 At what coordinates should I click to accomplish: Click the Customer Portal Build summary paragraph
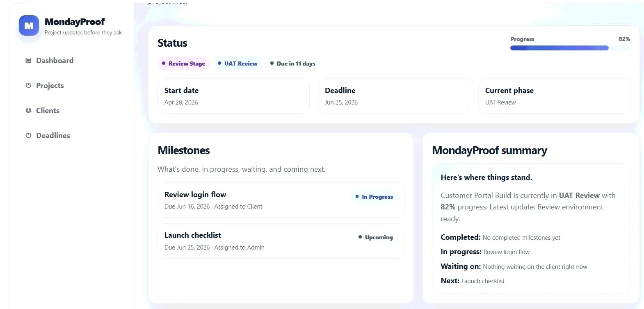pyautogui.click(x=528, y=207)
